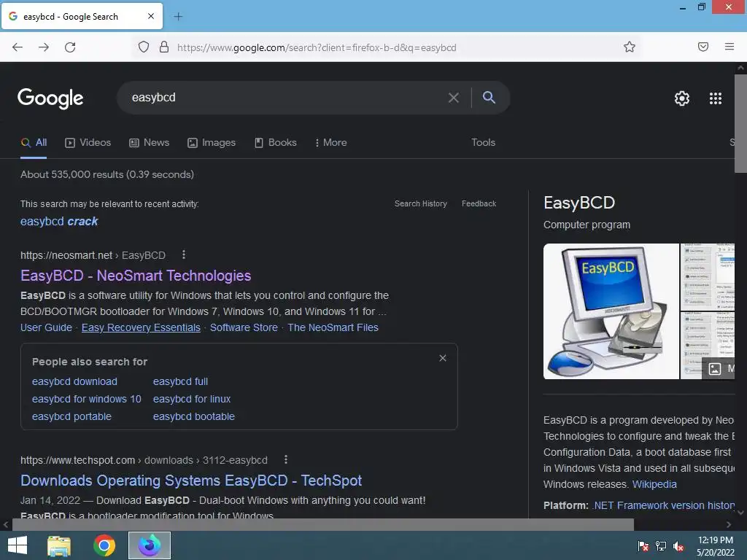The width and height of the screenshot is (747, 560).
Task: Open the search Tools options
Action: coord(483,142)
